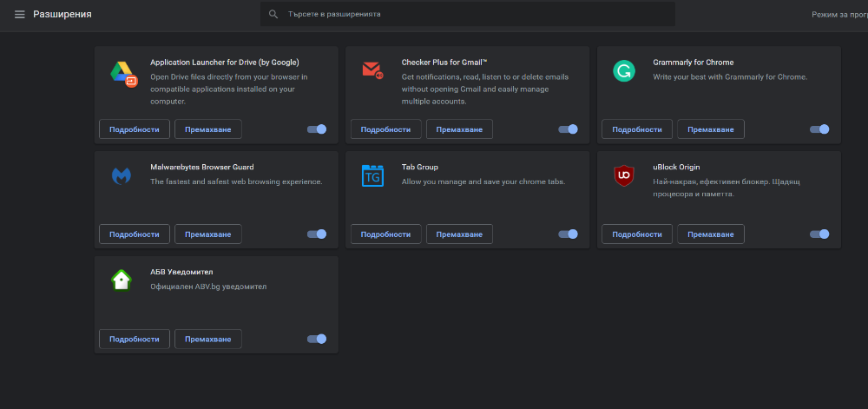Click Премахване for Malwarebytes Browser Guard
This screenshot has width=868, height=409.
coord(208,234)
